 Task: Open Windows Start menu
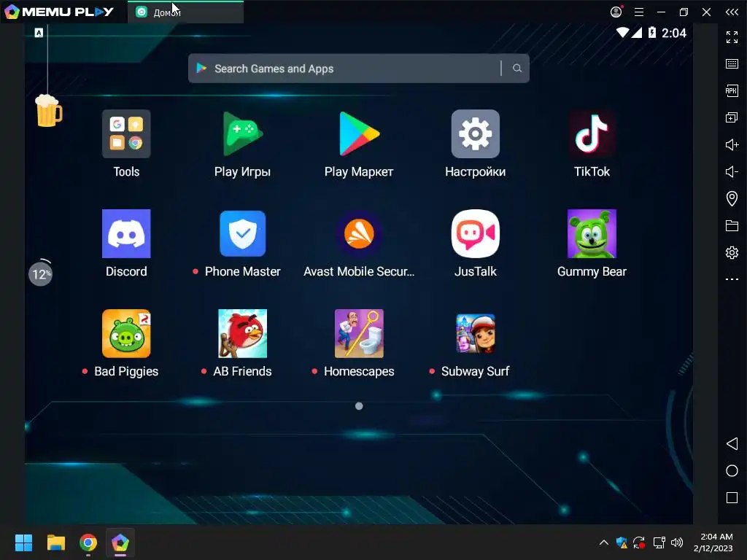tap(23, 542)
